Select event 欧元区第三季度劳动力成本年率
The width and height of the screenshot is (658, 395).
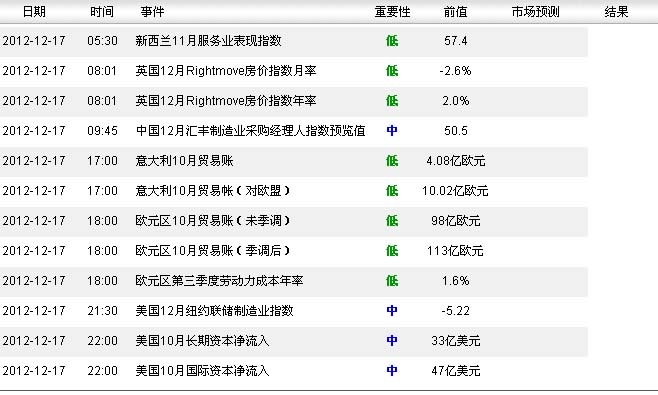pyautogui.click(x=219, y=281)
